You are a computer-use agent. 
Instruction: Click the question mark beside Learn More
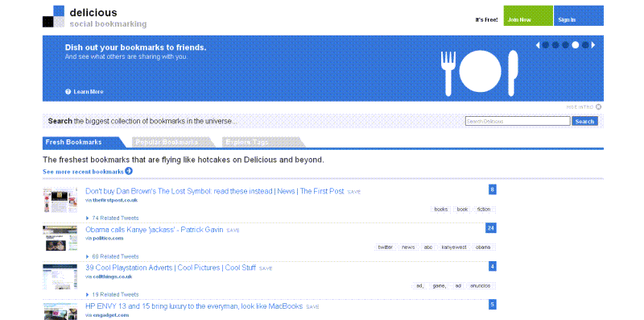coord(68,92)
